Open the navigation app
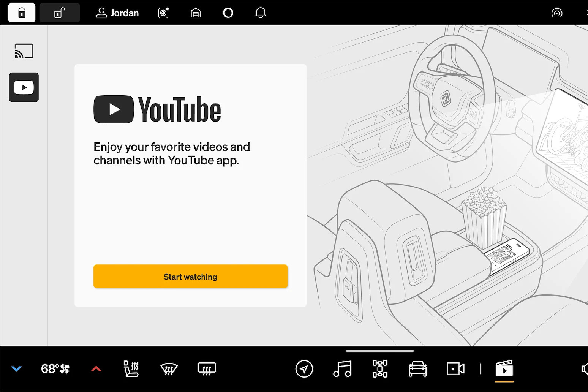This screenshot has height=392, width=588. point(304,368)
